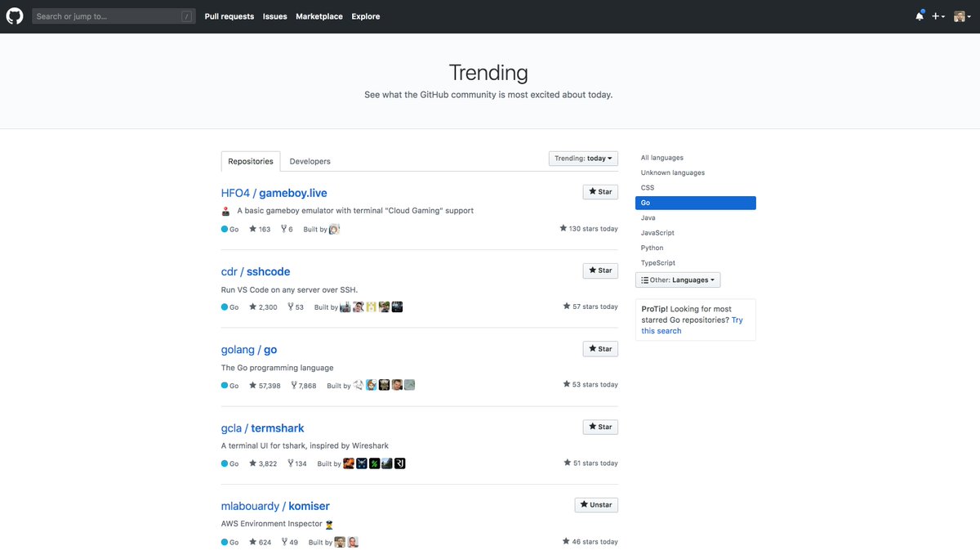This screenshot has width=980, height=555.
Task: Open the plus create-new menu
Action: (x=938, y=16)
